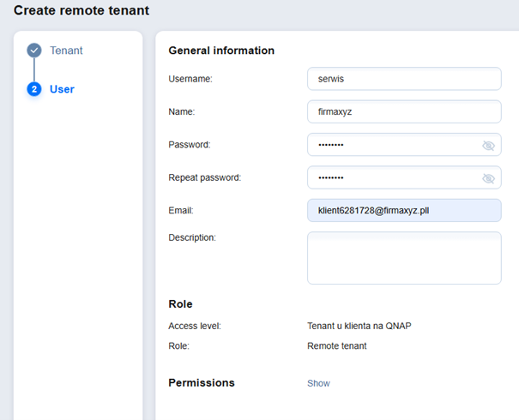Click the 'Remote tenant' role value
The image size is (519, 420).
click(336, 346)
